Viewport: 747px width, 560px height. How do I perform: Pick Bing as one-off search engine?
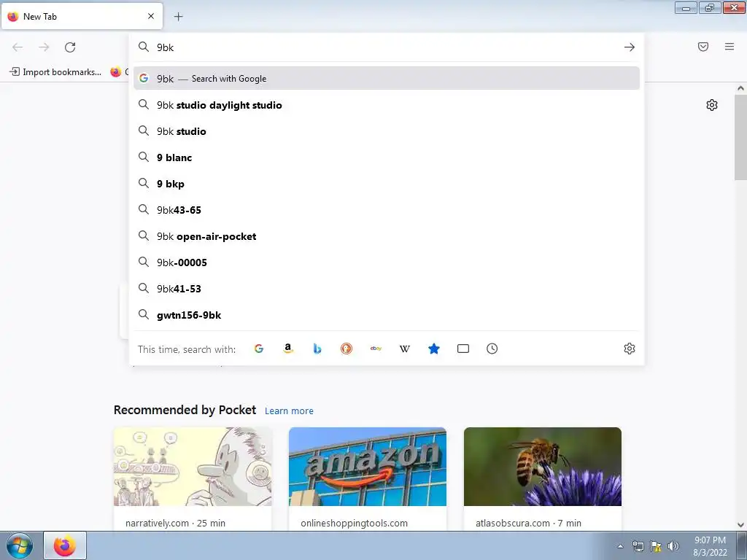(x=317, y=349)
